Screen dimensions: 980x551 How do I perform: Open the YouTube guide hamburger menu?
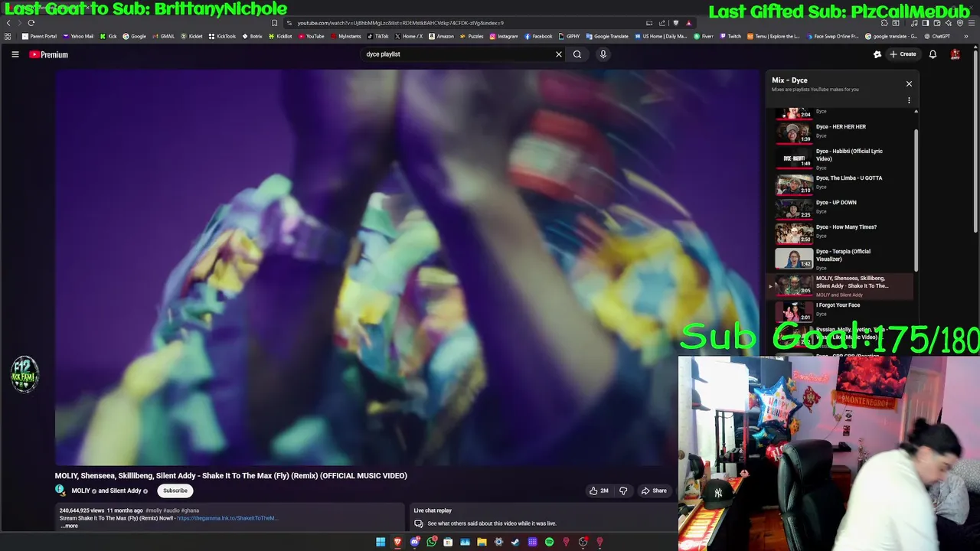point(15,54)
